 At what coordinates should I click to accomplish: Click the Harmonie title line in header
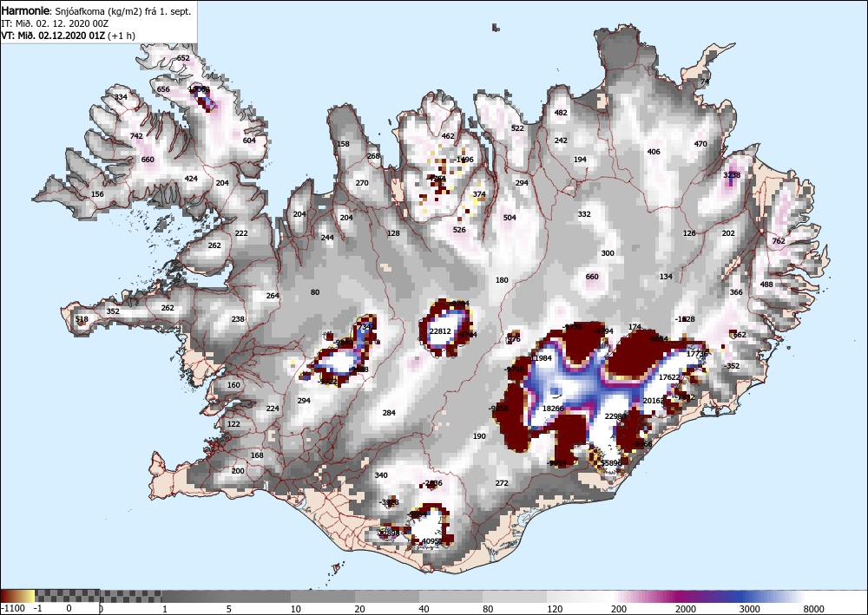95,11
